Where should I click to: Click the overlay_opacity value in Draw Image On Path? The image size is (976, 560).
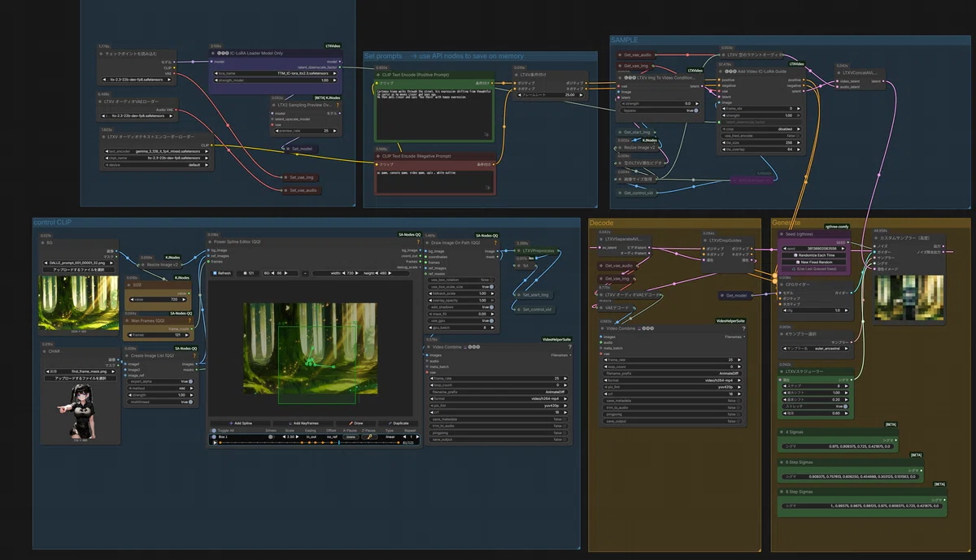tap(461, 300)
